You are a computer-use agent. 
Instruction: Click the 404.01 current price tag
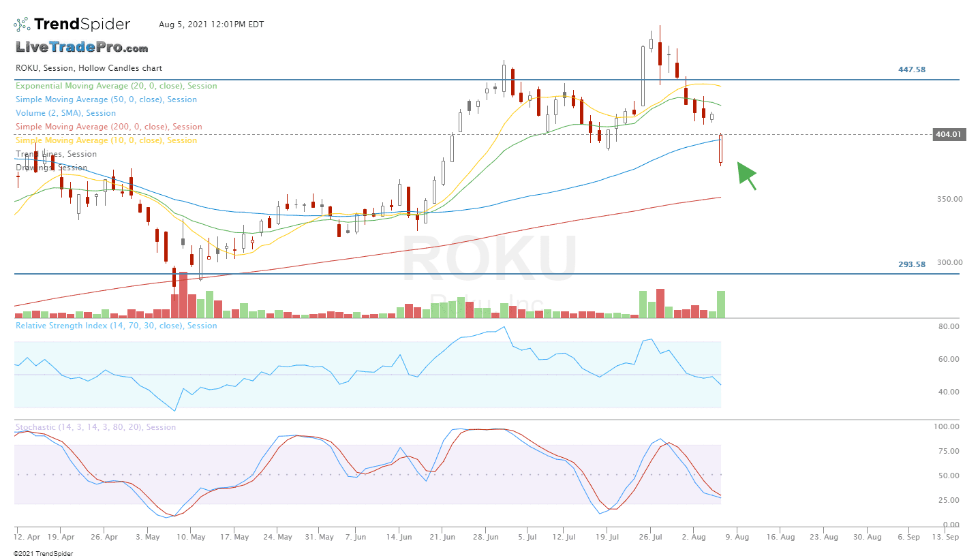click(x=947, y=135)
